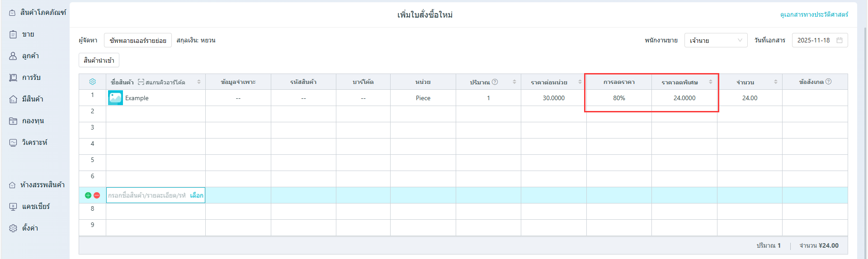Viewport: 868px width, 259px height.
Task: Click the product name input field
Action: tap(147, 195)
